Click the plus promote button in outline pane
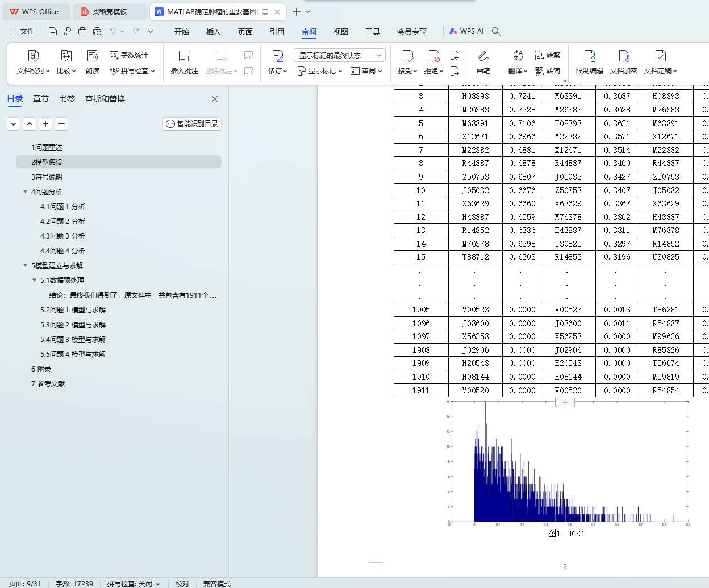This screenshot has height=588, width=709. pyautogui.click(x=45, y=124)
